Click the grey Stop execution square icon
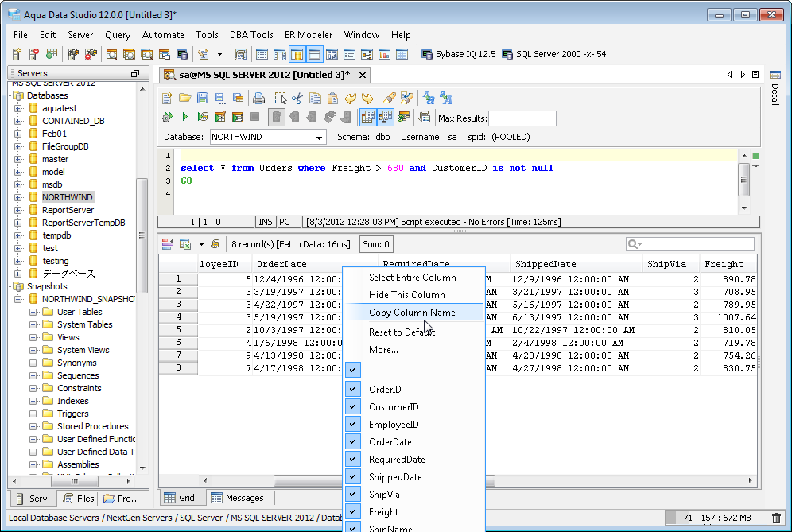This screenshot has width=792, height=532. click(x=255, y=117)
